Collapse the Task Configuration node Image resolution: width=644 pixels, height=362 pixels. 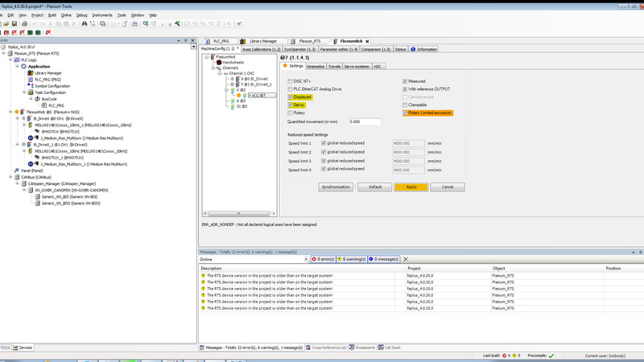coord(24,93)
